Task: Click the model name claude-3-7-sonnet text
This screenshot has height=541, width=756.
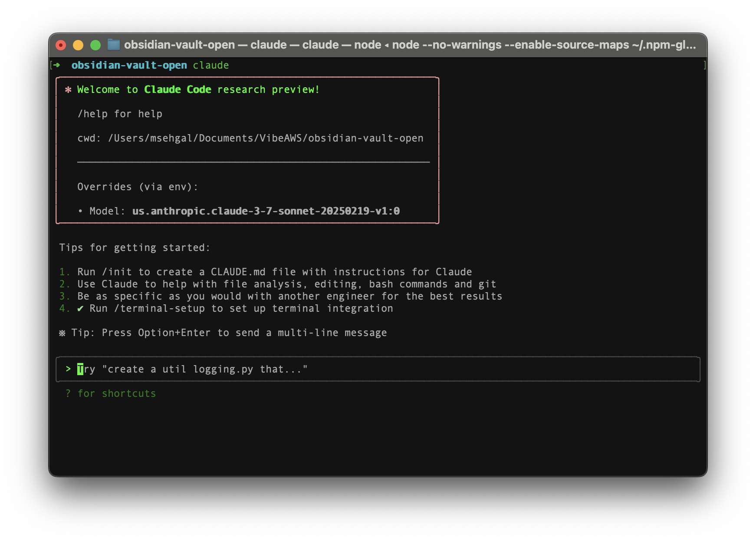Action: (x=266, y=211)
